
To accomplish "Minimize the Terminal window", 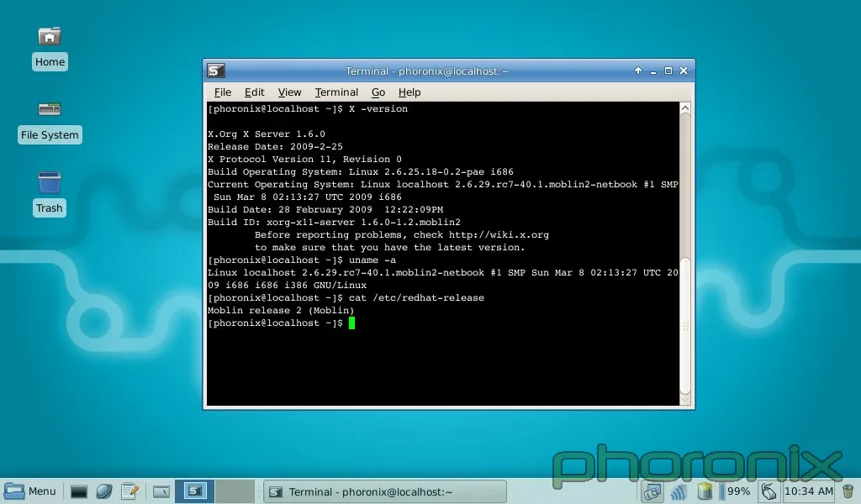I will click(x=652, y=71).
